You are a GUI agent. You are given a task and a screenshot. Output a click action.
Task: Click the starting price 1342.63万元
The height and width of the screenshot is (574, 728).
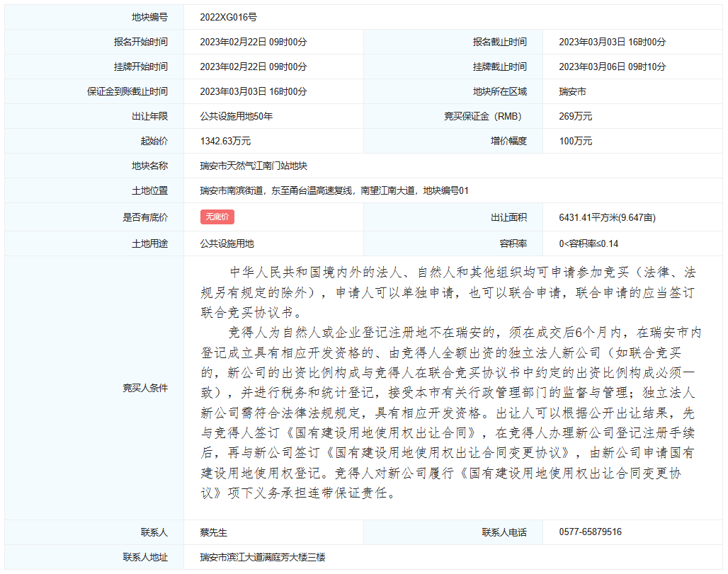(x=225, y=141)
